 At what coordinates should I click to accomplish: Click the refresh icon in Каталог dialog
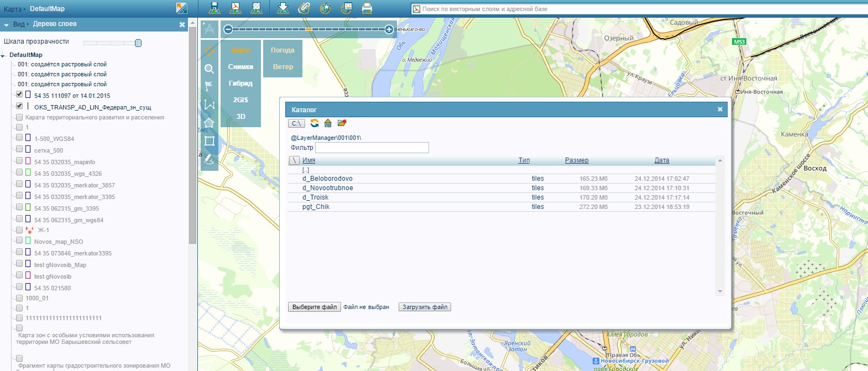click(x=315, y=123)
